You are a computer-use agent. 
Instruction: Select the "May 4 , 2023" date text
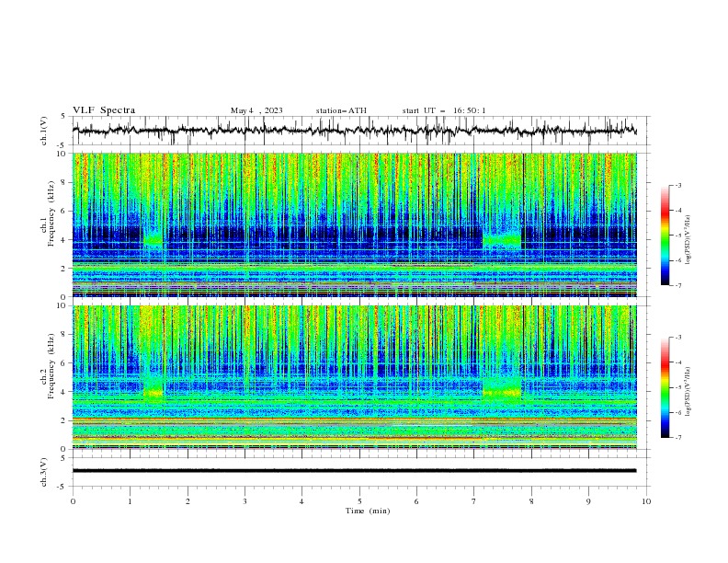coord(256,110)
